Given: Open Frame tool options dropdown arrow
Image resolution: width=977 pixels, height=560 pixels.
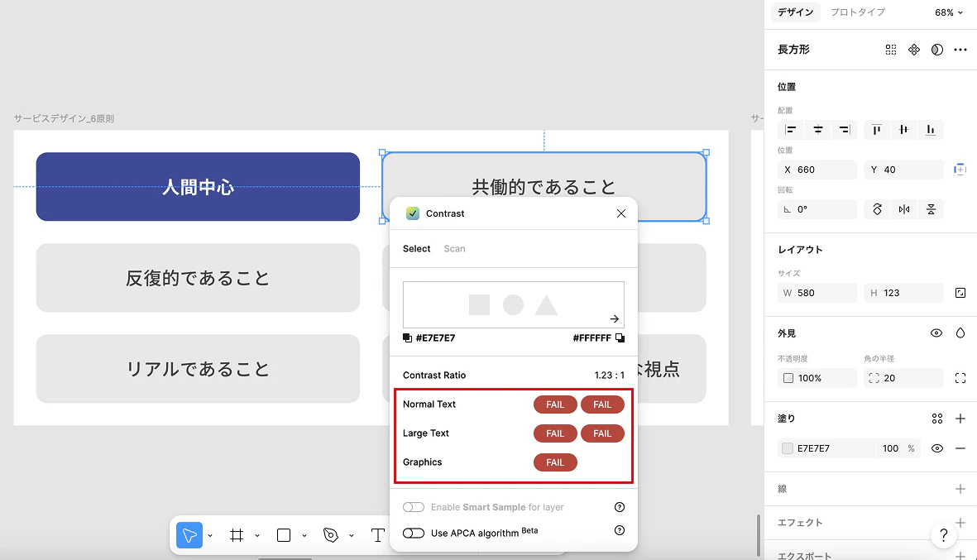Looking at the screenshot, I should [x=256, y=536].
